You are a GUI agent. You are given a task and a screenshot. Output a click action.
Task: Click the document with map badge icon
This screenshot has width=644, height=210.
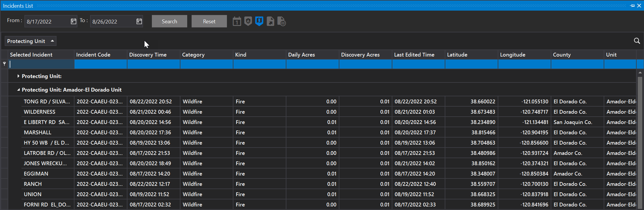pyautogui.click(x=281, y=22)
